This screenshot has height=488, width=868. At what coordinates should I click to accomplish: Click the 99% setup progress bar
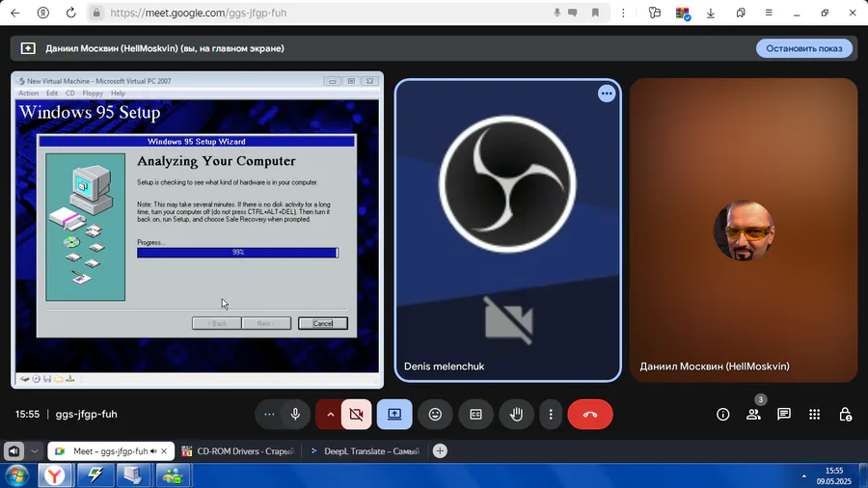coord(237,253)
